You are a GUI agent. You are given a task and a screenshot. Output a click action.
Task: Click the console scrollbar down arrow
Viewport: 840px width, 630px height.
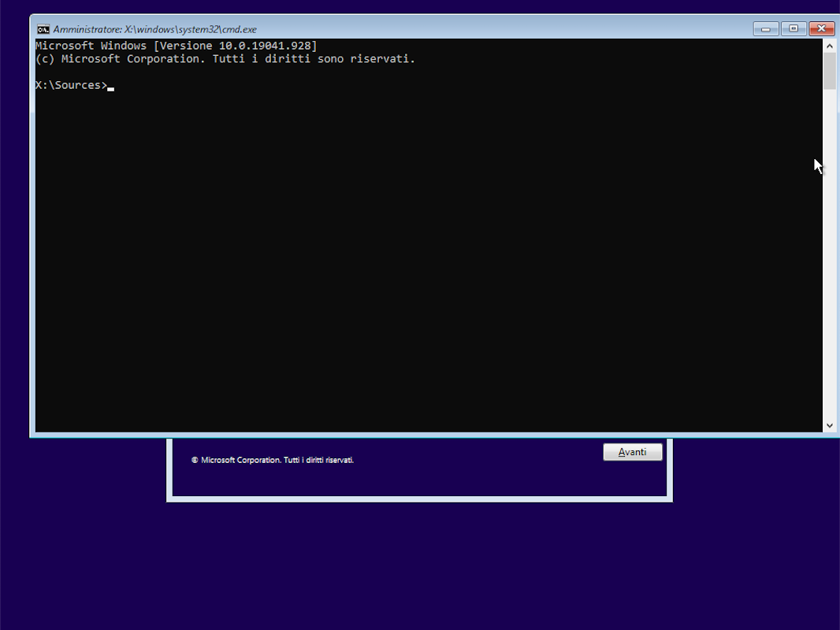(829, 425)
